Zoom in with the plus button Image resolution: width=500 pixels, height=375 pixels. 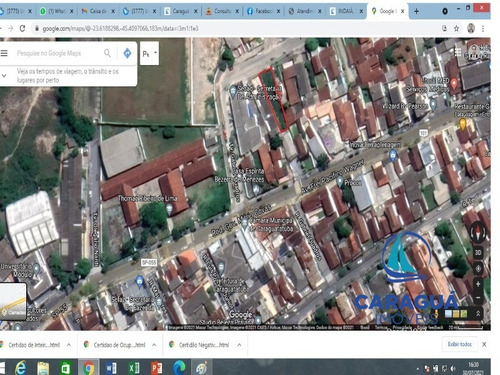click(x=478, y=284)
